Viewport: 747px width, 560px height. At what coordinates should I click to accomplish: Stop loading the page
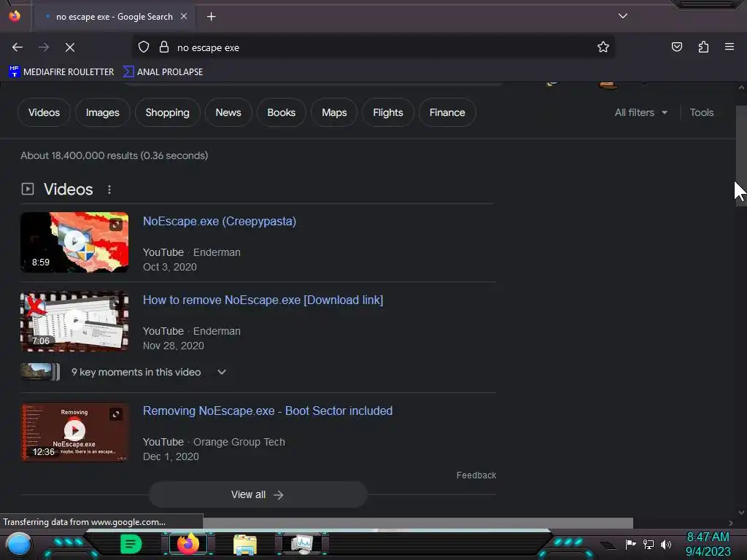point(70,47)
